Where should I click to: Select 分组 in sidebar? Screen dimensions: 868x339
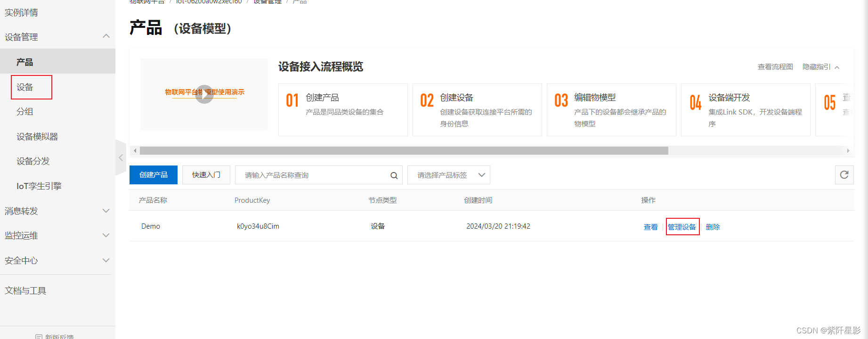25,112
